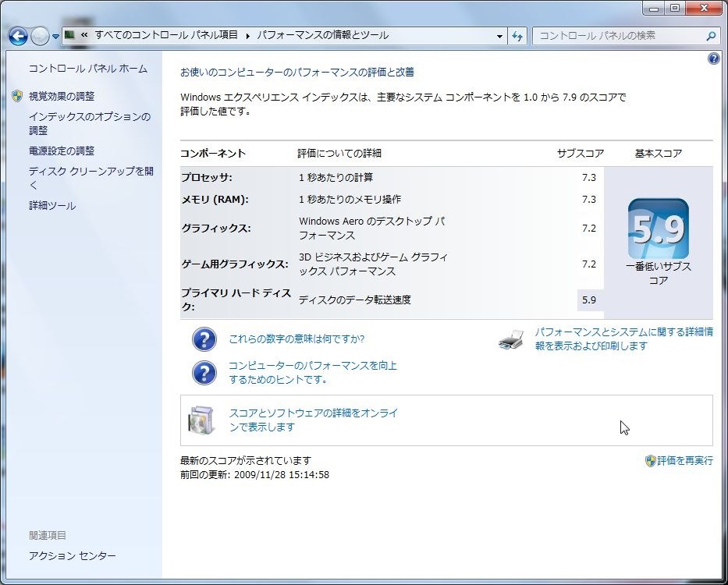
Task: Select the グラフィックス: row label
Action: [x=216, y=229]
